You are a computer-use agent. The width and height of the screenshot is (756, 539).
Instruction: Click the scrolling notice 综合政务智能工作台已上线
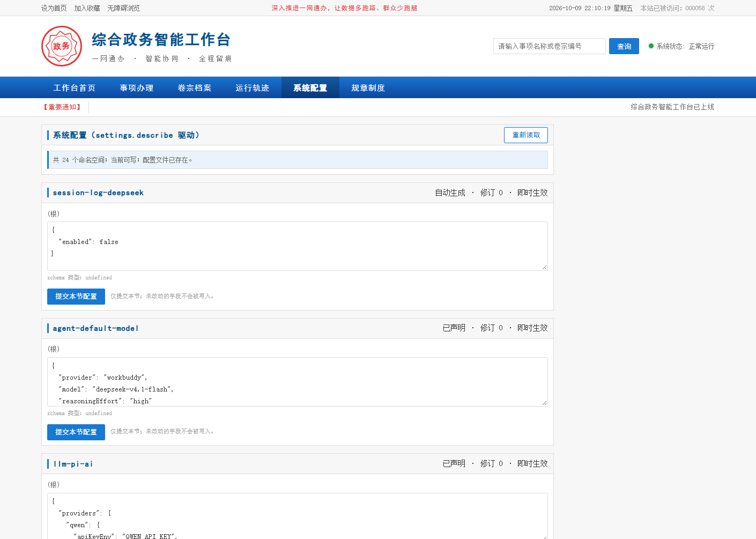tap(672, 107)
